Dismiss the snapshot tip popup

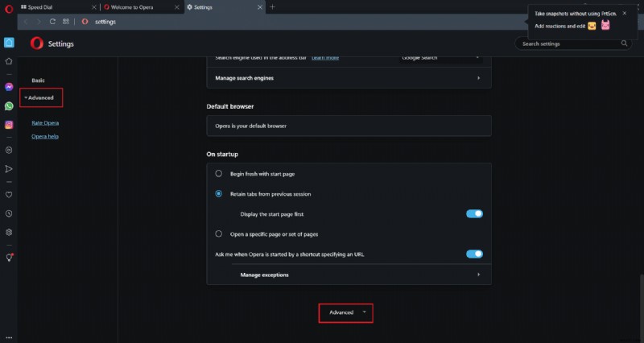[x=625, y=14]
